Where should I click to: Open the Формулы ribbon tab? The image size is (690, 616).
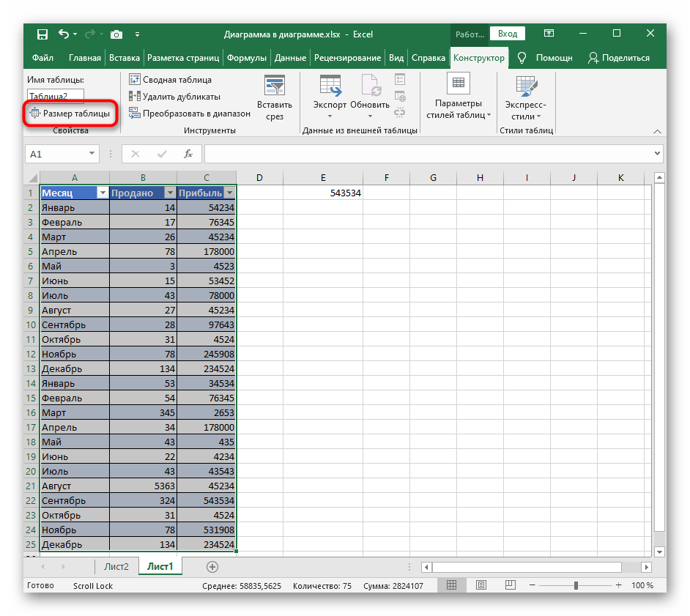[x=246, y=58]
